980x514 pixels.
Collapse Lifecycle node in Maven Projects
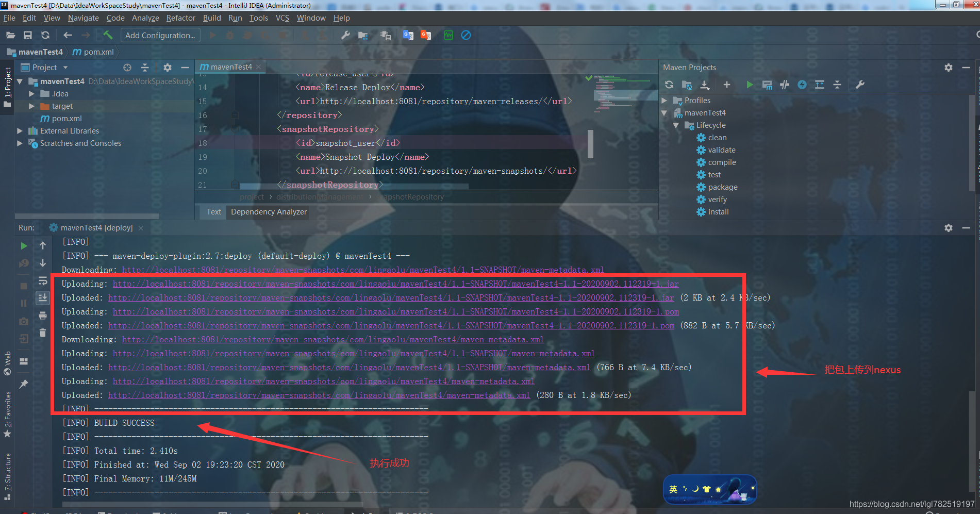click(x=676, y=125)
